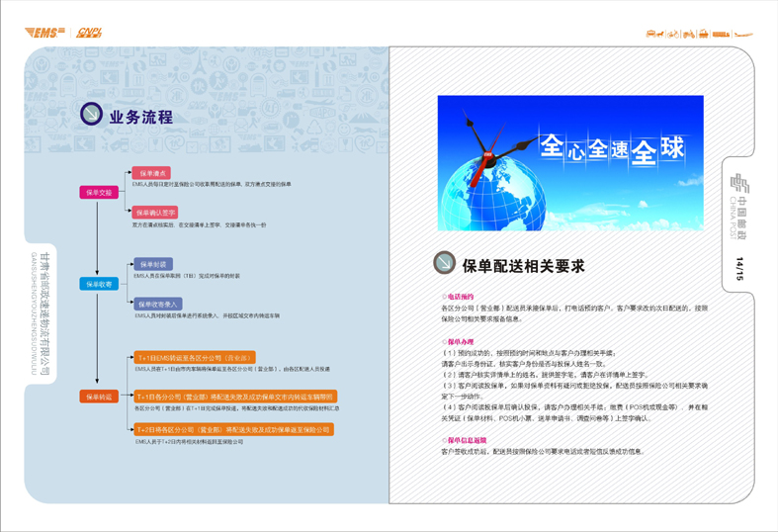This screenshot has width=778, height=532.
Task: Click the line starting EMS人员于T+2日内
Action: [189, 442]
